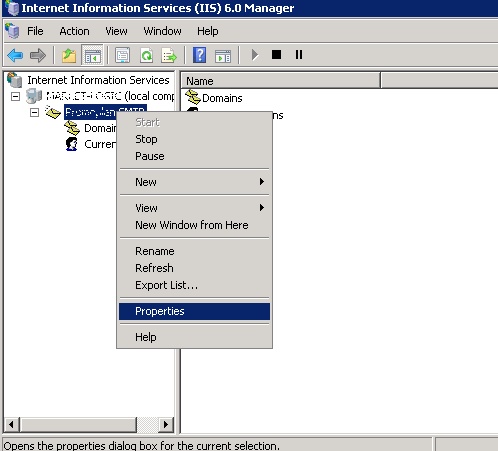Click the Current Sessions icon in tree
498x451 pixels.
click(72, 144)
